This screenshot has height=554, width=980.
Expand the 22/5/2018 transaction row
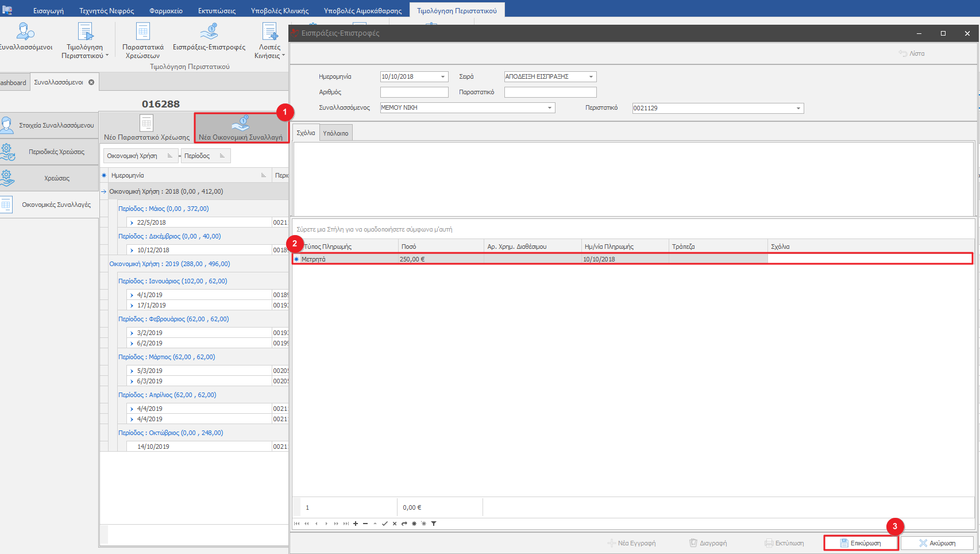[132, 222]
